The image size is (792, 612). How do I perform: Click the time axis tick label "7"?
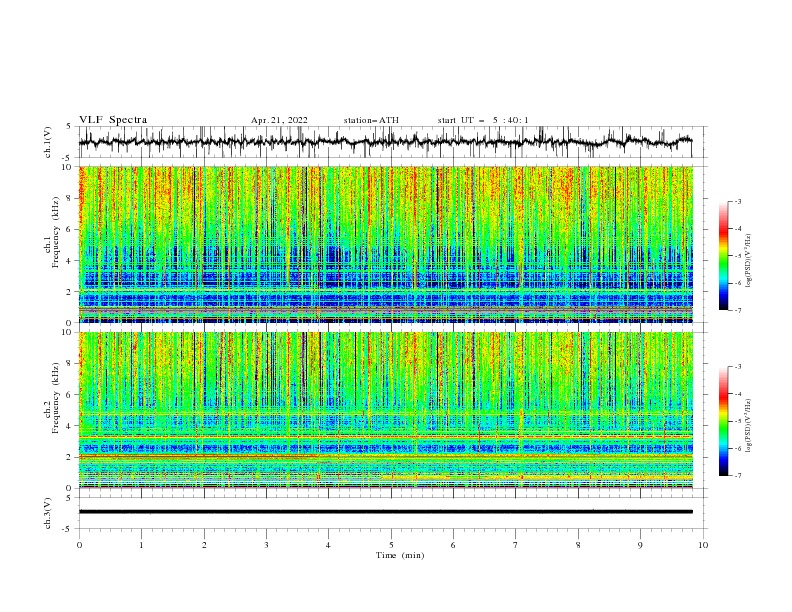tap(515, 545)
